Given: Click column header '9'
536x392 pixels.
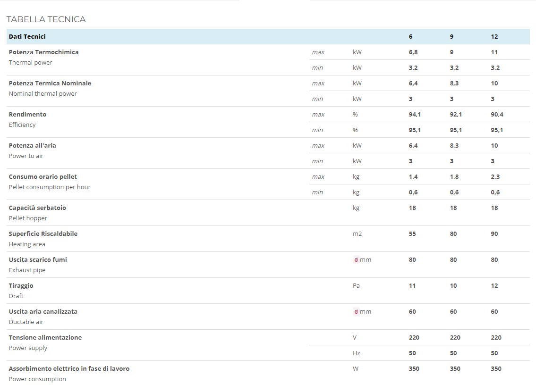Looking at the screenshot, I should 451,37.
